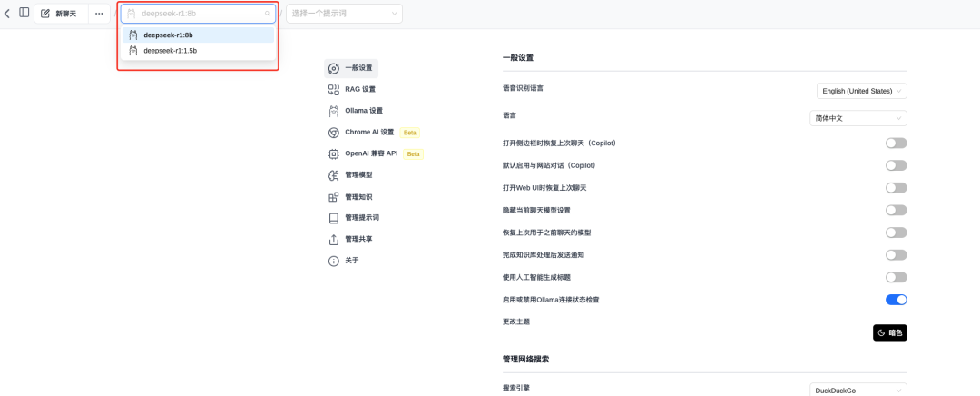The width and height of the screenshot is (980, 396).
Task: Click the 管理提示词 book icon
Action: tap(334, 218)
